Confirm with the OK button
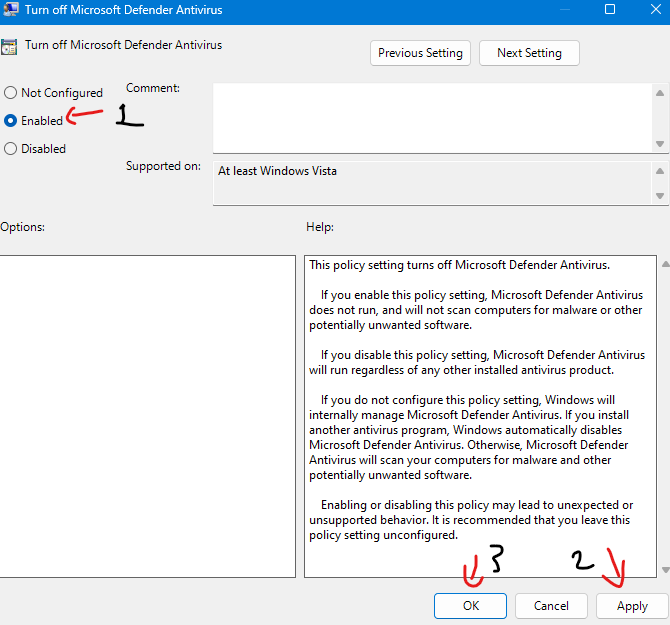This screenshot has height=625, width=670. [x=470, y=606]
